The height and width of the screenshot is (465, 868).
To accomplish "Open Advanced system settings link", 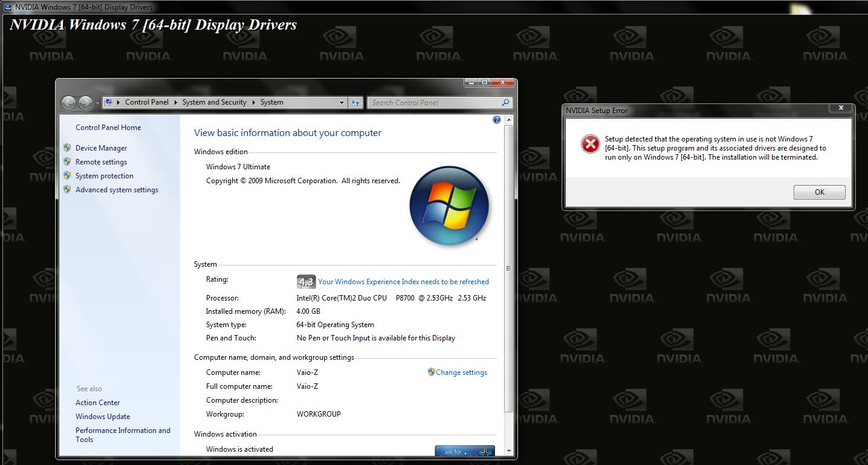I will coord(117,190).
